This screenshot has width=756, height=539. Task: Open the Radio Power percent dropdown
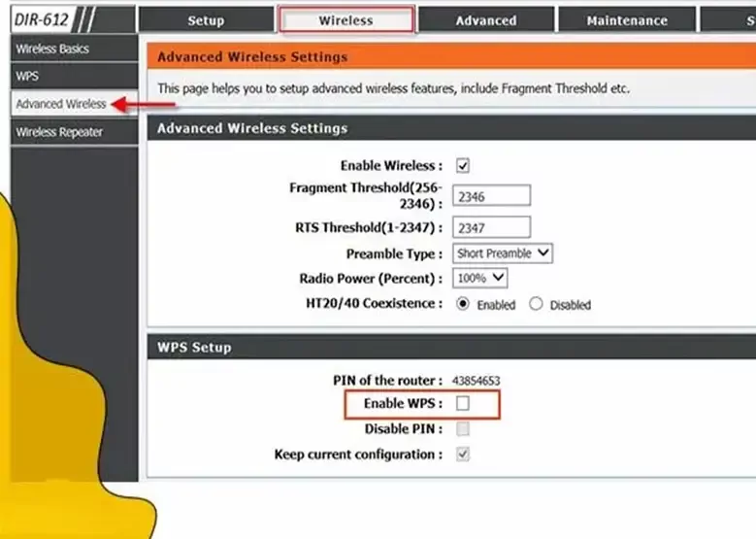480,278
